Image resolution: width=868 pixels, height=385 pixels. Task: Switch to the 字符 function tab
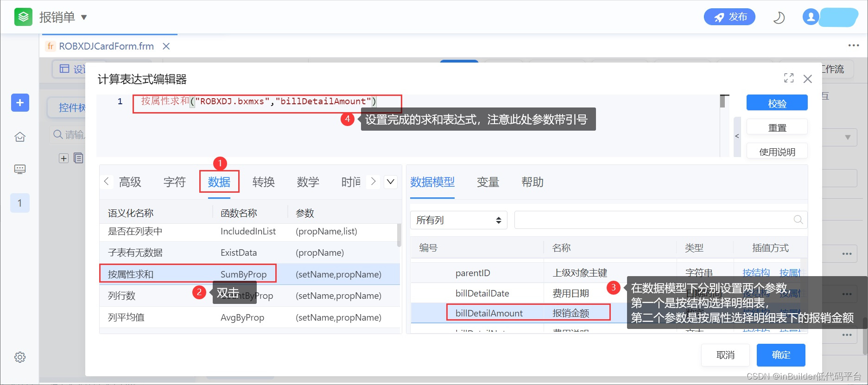click(174, 182)
